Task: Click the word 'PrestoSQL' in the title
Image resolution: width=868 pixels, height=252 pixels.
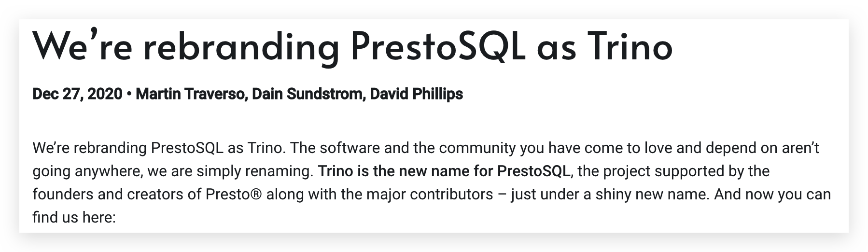Action: pyautogui.click(x=438, y=47)
